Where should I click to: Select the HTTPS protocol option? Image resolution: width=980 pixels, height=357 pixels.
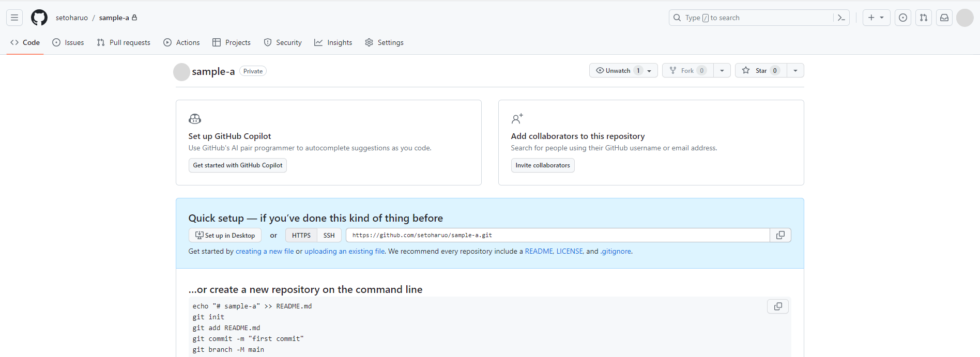pyautogui.click(x=301, y=235)
